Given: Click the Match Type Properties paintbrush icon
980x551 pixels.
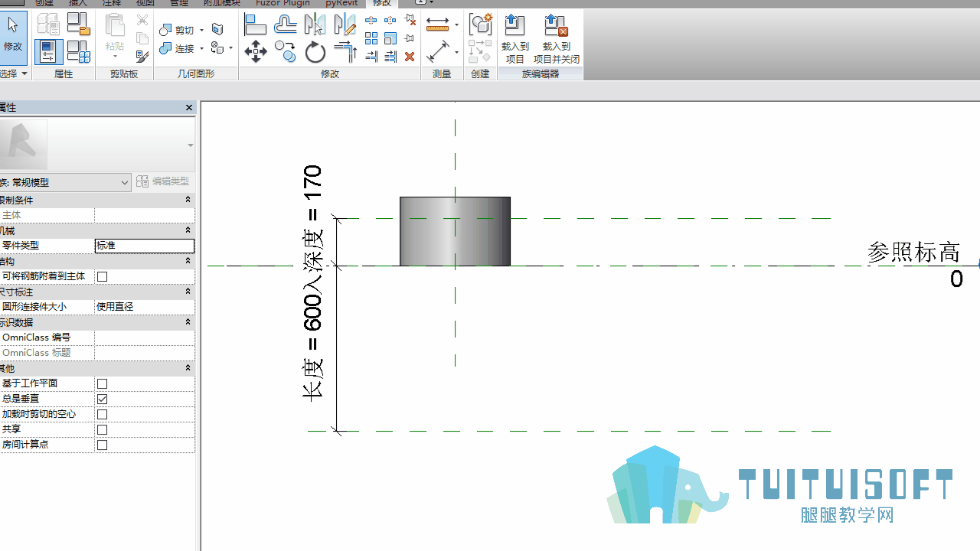Looking at the screenshot, I should pos(142,57).
